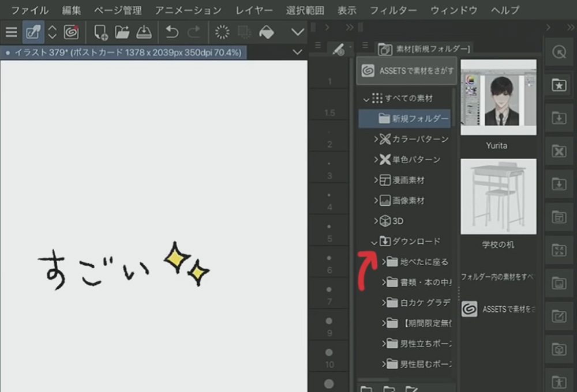Viewport: 577px width, 392px height.
Task: Click the Redo arrow in the toolbar
Action: tap(194, 32)
